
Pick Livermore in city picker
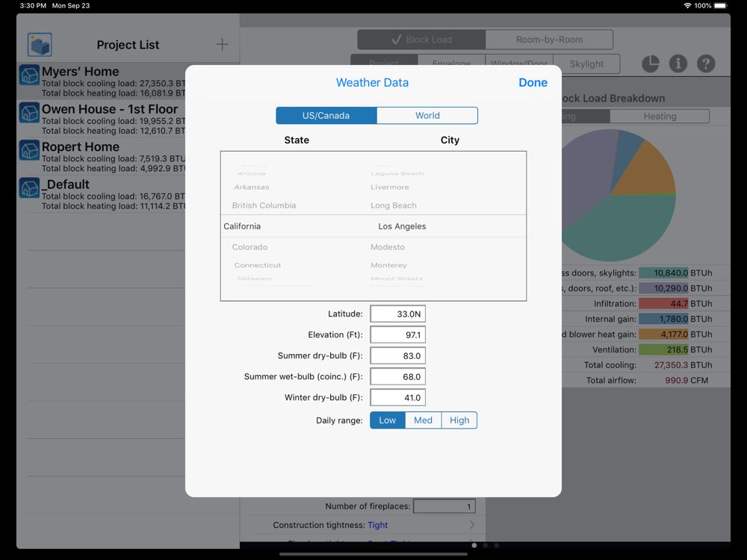pos(390,187)
